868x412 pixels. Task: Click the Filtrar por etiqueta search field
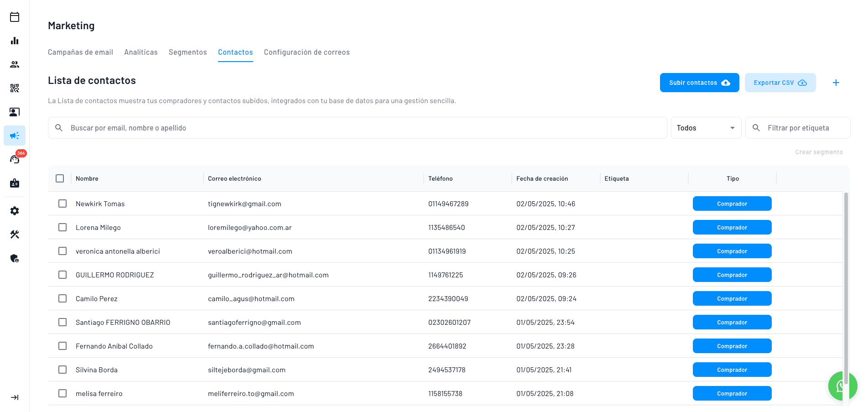803,128
